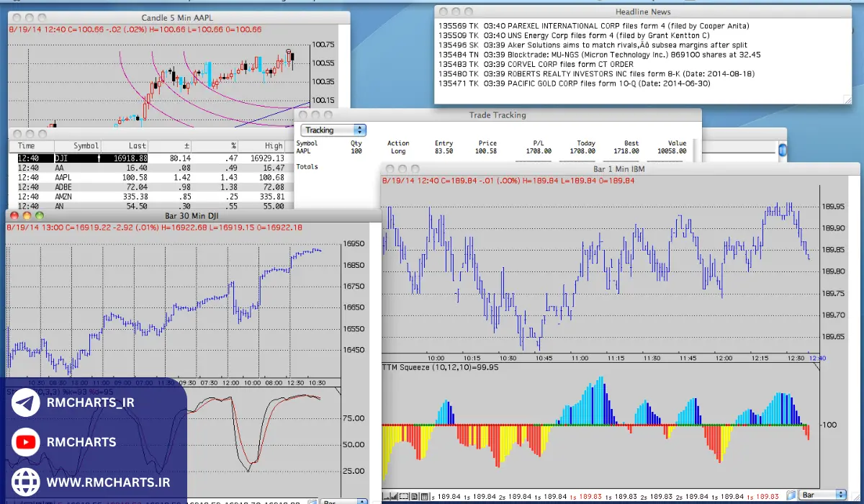Click the blue scrollbar thumb behind Trade Tracking
Viewport: 864px width, 504px height.
782,150
